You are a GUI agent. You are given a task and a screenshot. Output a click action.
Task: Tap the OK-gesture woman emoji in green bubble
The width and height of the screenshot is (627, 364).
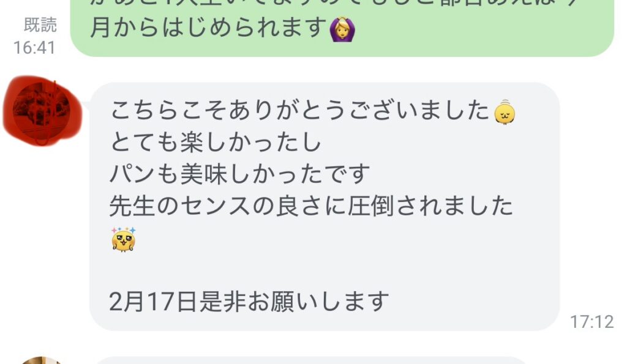coord(342,29)
